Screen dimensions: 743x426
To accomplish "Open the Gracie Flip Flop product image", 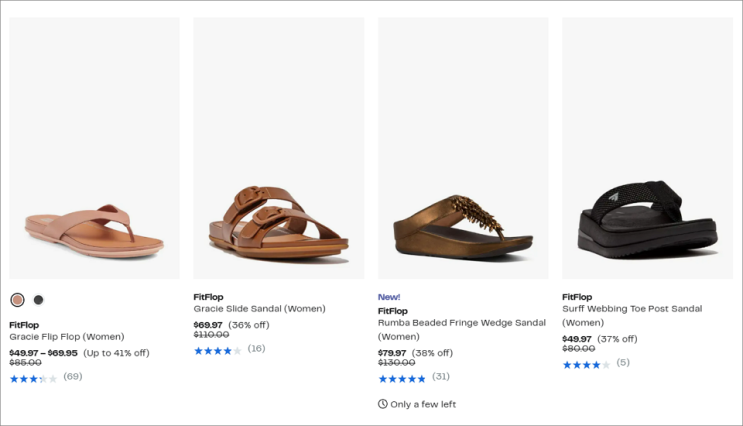I will pos(95,148).
